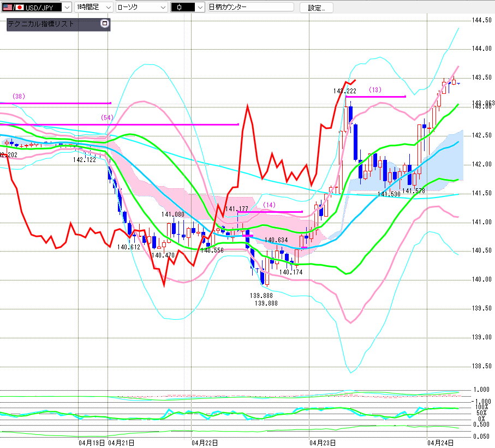
Task: Click the 143.222 high price label
Action: 345,91
